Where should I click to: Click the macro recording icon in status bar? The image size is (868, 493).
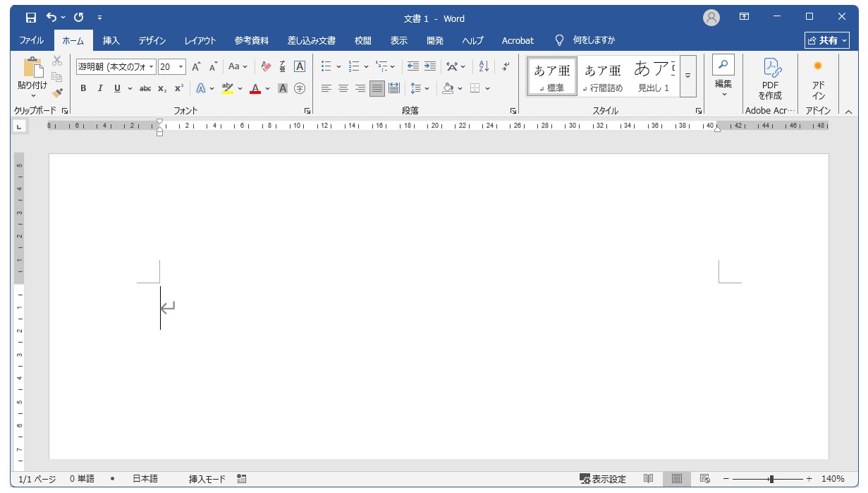pyautogui.click(x=242, y=479)
